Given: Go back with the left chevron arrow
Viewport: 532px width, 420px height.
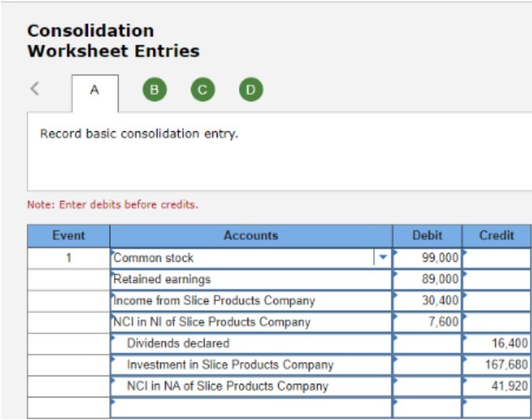Looking at the screenshot, I should [x=35, y=89].
